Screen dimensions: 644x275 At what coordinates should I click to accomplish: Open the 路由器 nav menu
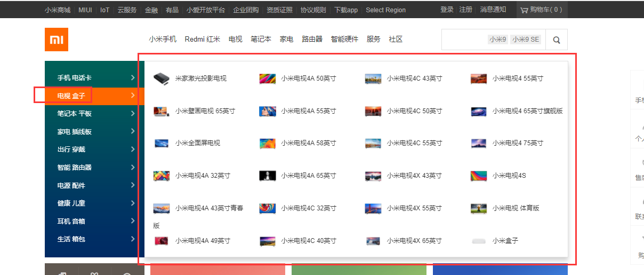[x=312, y=39]
